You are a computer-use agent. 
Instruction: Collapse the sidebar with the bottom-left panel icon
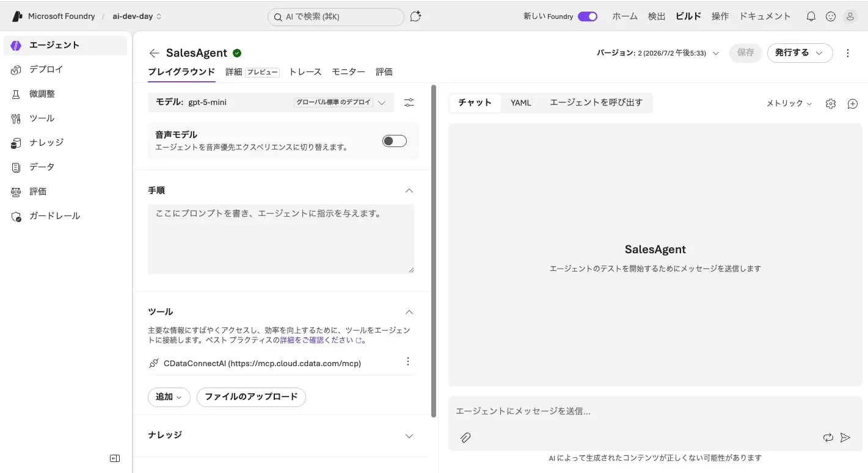(x=115, y=458)
